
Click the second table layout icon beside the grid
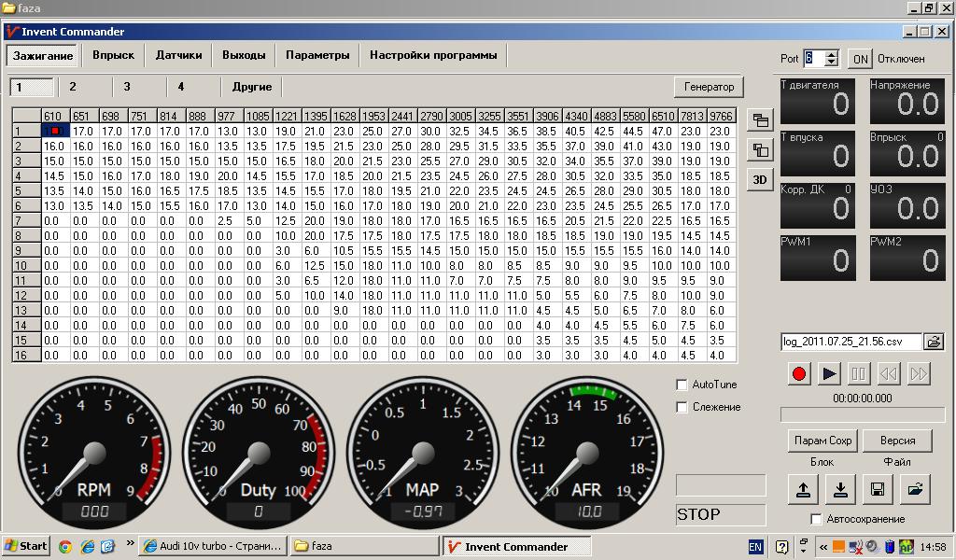click(x=760, y=150)
